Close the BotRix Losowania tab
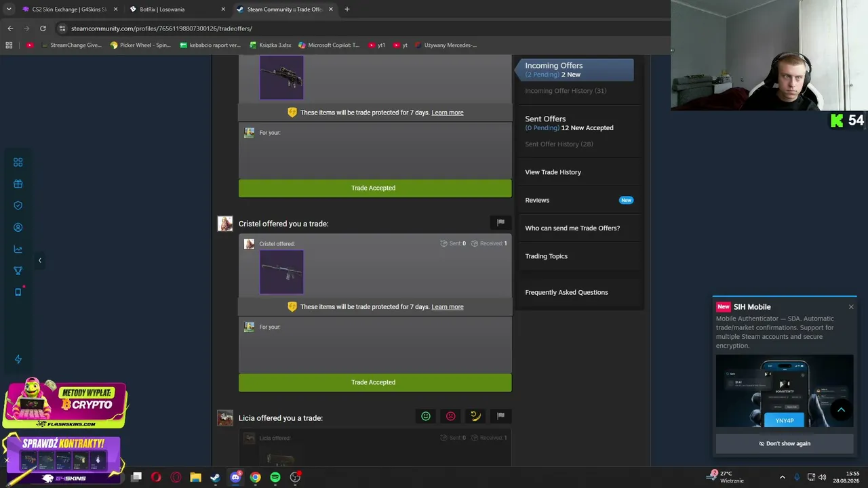 (224, 9)
